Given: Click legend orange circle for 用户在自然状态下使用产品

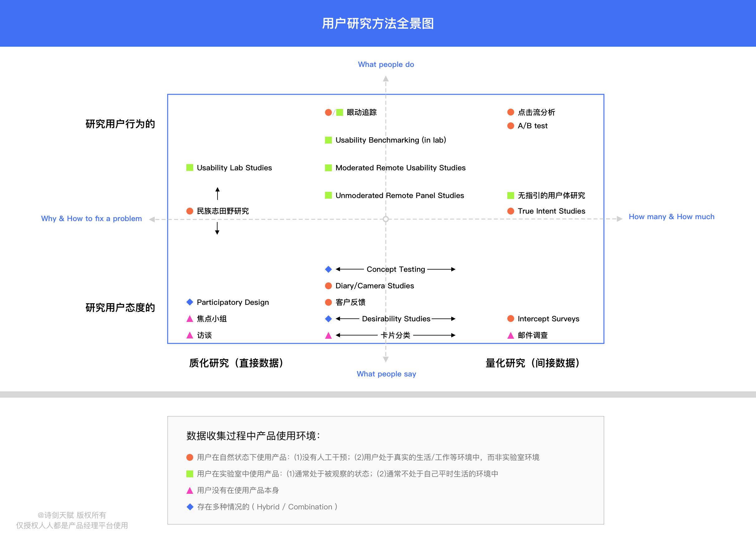Looking at the screenshot, I should coord(190,457).
